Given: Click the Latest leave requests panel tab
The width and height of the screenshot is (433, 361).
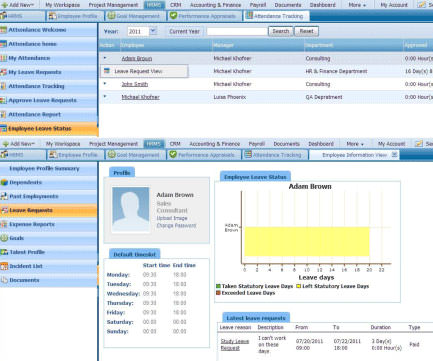Looking at the screenshot, I should click(256, 318).
